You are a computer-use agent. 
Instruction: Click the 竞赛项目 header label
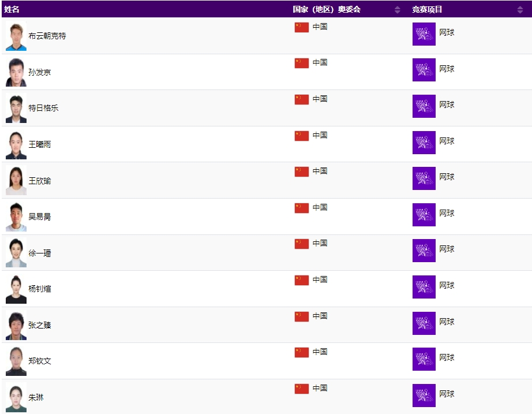pyautogui.click(x=427, y=10)
